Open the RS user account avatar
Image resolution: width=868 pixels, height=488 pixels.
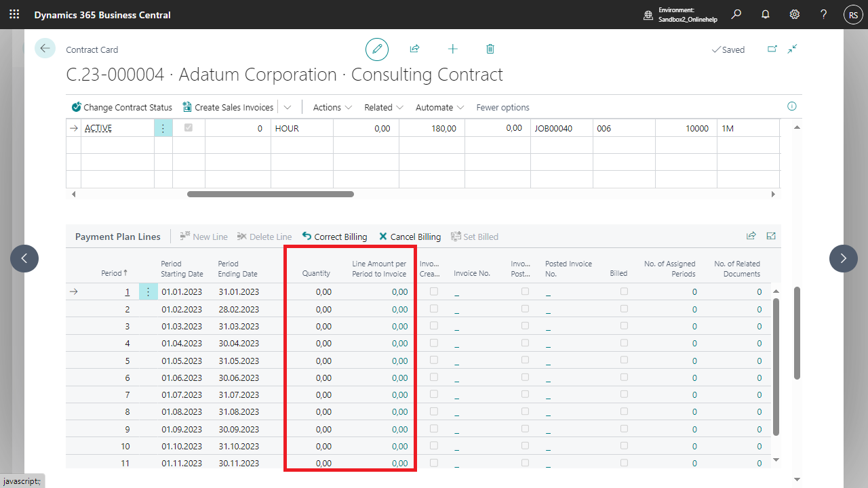point(853,14)
